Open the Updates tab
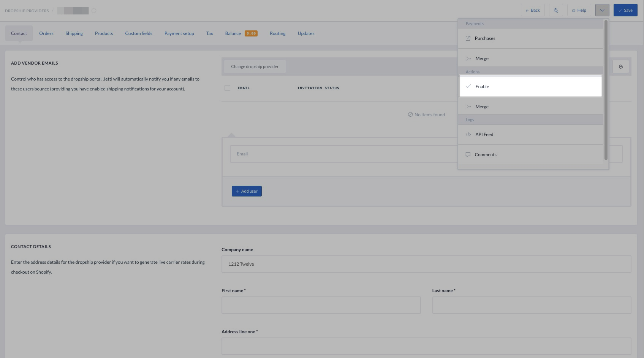This screenshot has width=644, height=358. click(x=306, y=33)
